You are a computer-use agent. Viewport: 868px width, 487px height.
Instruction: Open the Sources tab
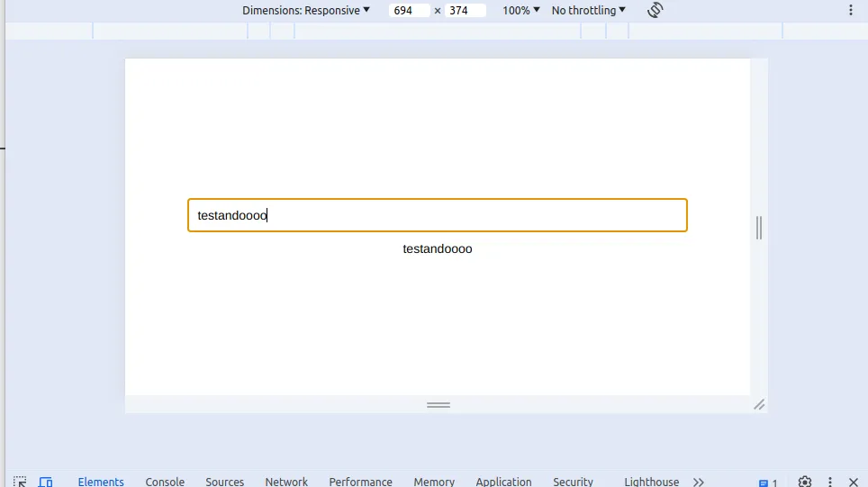click(225, 482)
